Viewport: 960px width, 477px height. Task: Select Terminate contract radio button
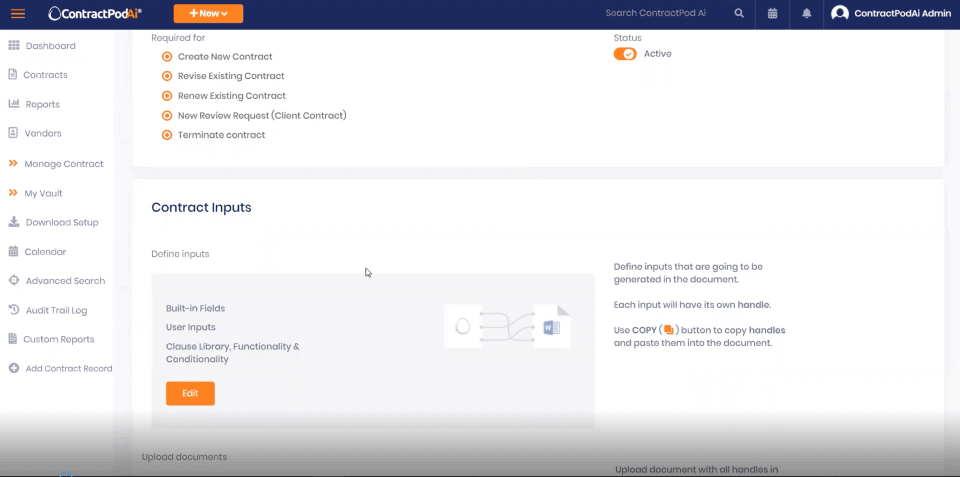point(167,135)
